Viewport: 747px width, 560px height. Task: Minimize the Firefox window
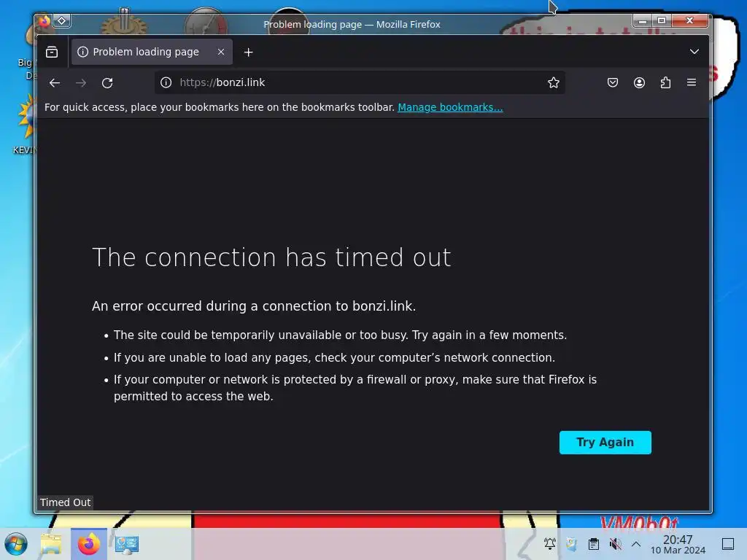tap(642, 20)
